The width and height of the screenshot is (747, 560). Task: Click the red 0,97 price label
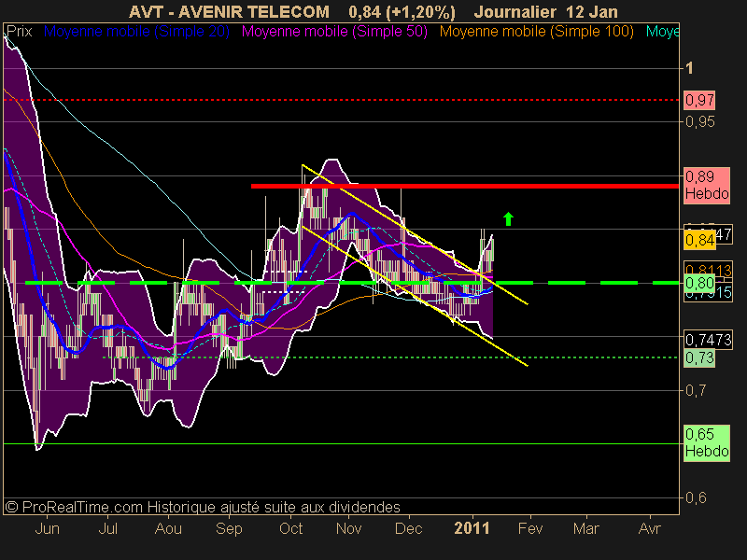(699, 100)
